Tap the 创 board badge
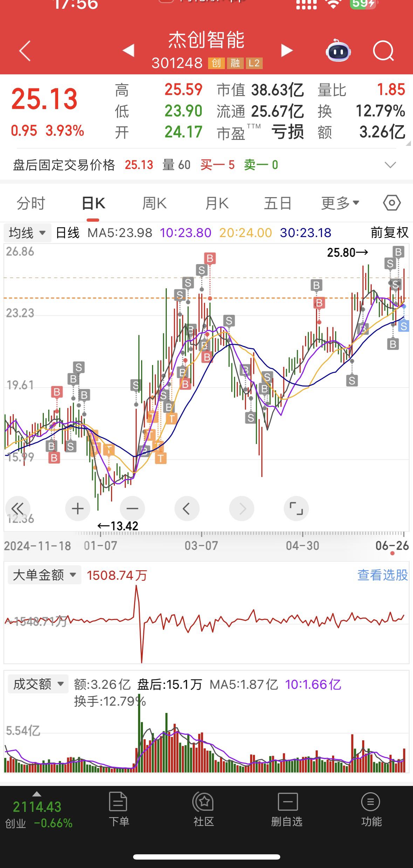 (216, 63)
